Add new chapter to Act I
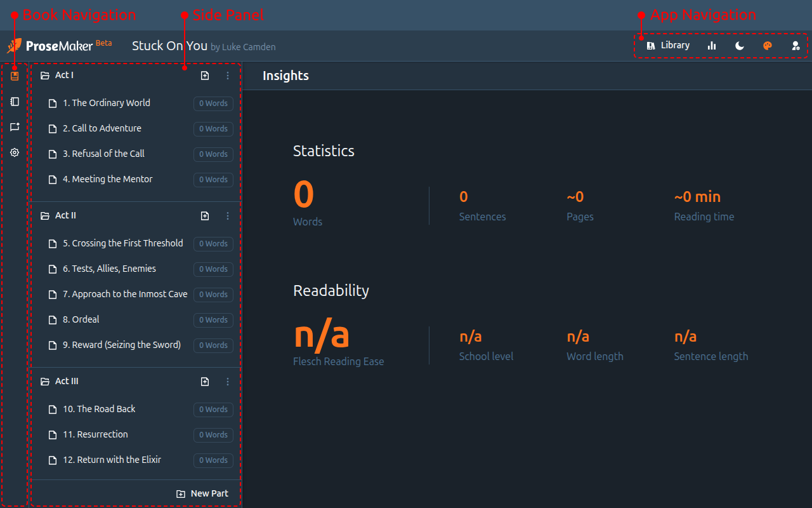Image resolution: width=812 pixels, height=508 pixels. tap(205, 76)
